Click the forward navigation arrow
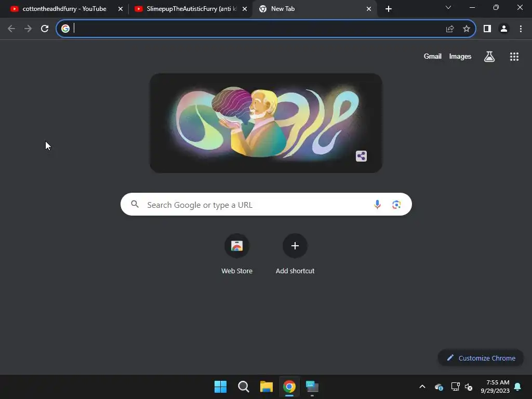 [x=28, y=29]
